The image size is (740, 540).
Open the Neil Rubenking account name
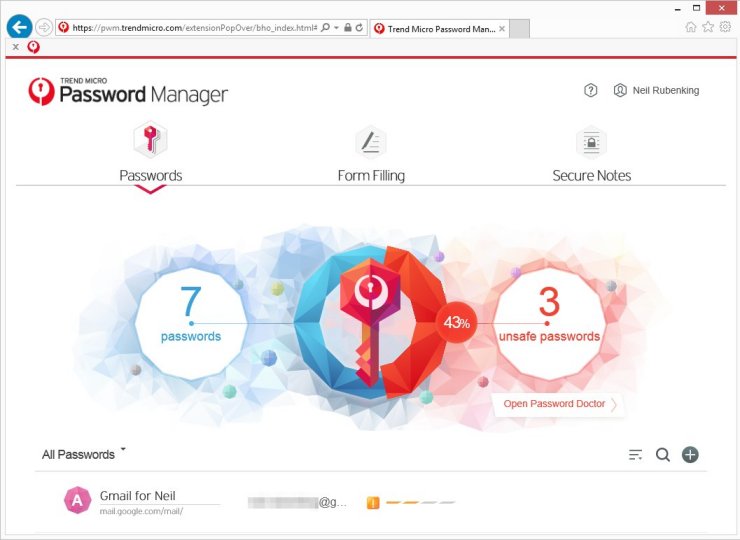click(x=665, y=91)
